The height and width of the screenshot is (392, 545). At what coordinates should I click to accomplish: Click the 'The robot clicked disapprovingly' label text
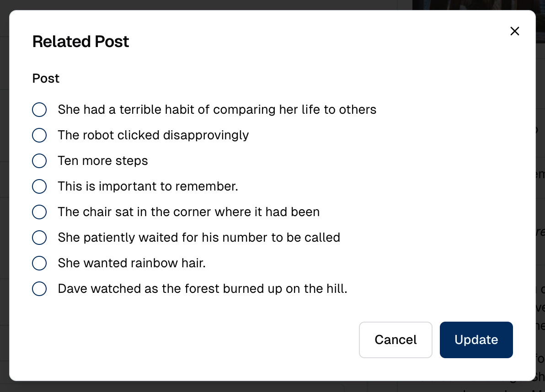(153, 135)
